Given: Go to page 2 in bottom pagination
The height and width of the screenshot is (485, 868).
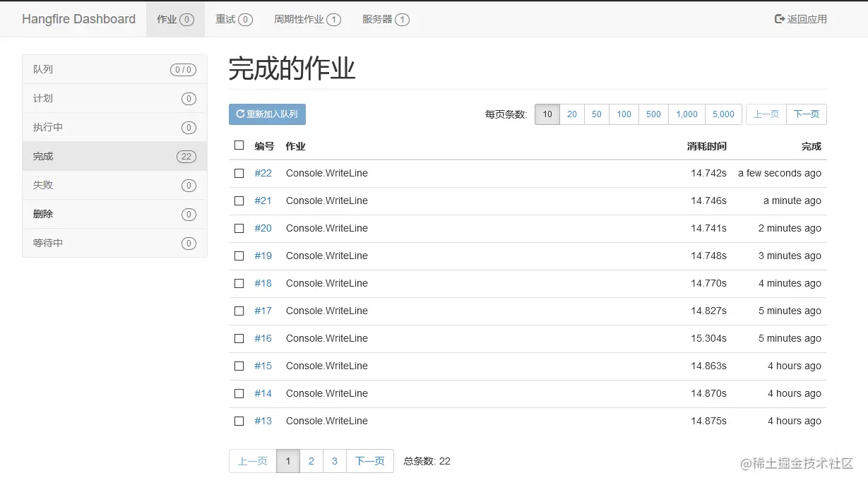Looking at the screenshot, I should (x=311, y=461).
